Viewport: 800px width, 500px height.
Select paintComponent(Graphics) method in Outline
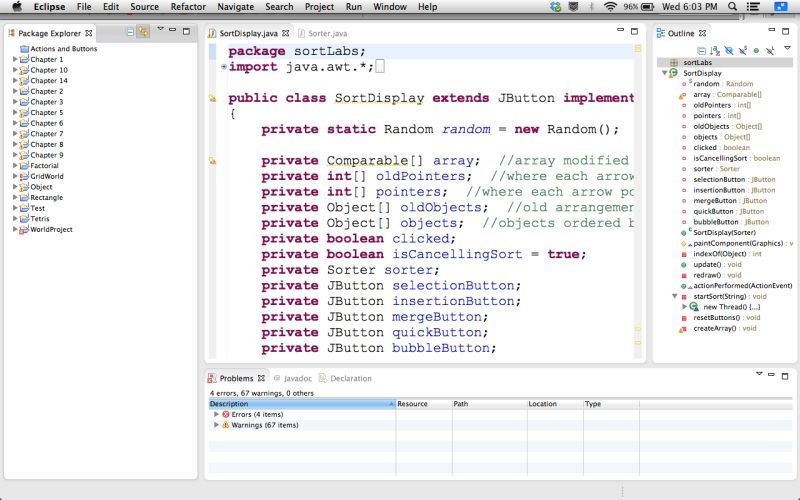[x=737, y=243]
